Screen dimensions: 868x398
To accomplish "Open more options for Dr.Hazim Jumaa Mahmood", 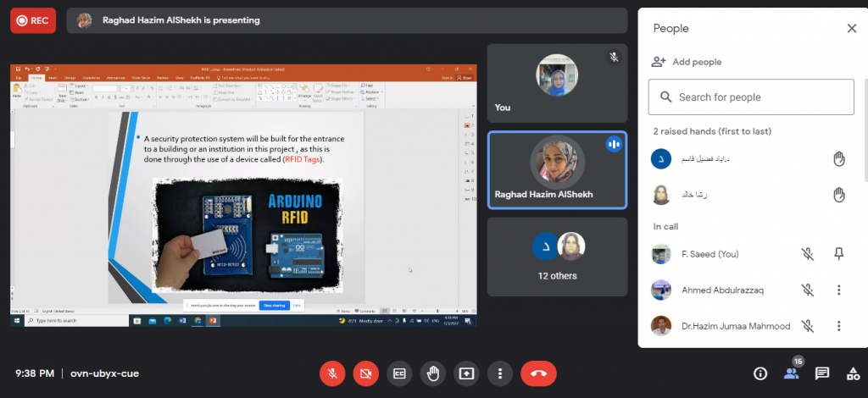I will [x=838, y=326].
